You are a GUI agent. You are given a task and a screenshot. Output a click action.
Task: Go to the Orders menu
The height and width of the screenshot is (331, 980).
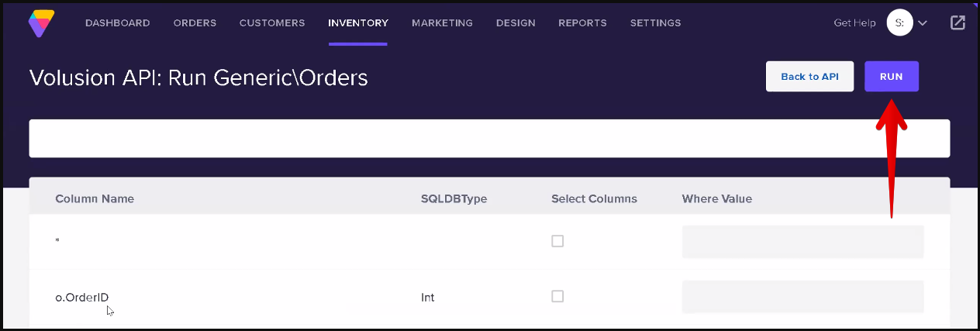pyautogui.click(x=195, y=23)
